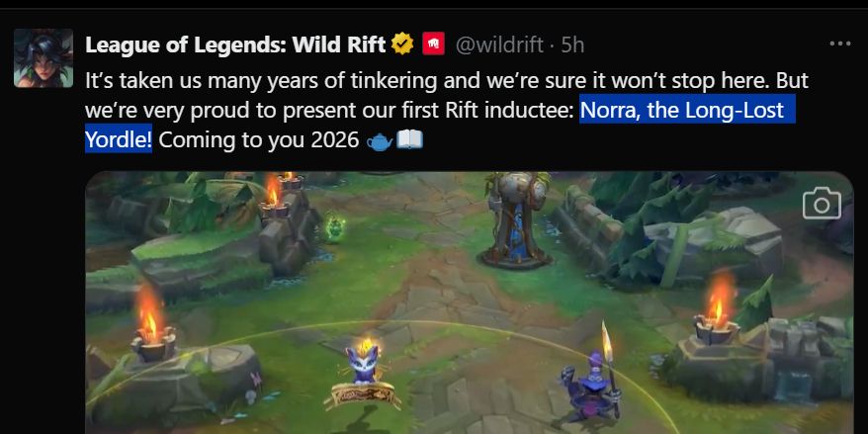Click the stone turret with the blue banner

coord(515,220)
